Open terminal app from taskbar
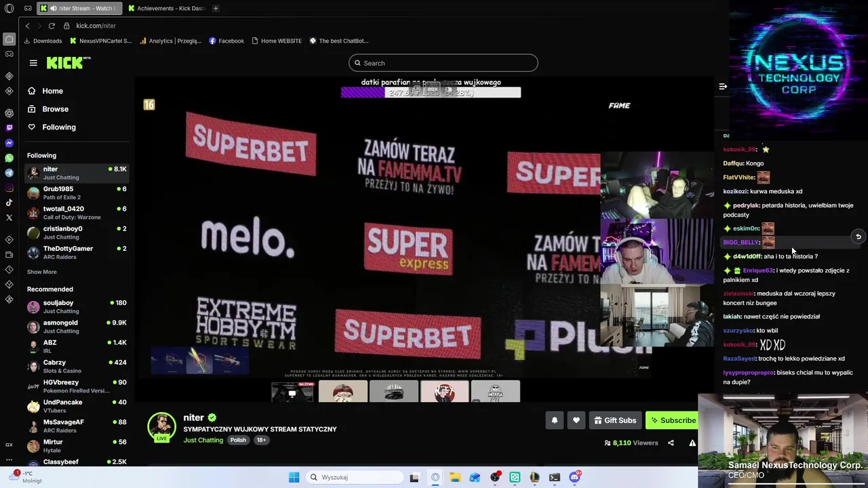This screenshot has width=868, height=488. click(x=555, y=477)
